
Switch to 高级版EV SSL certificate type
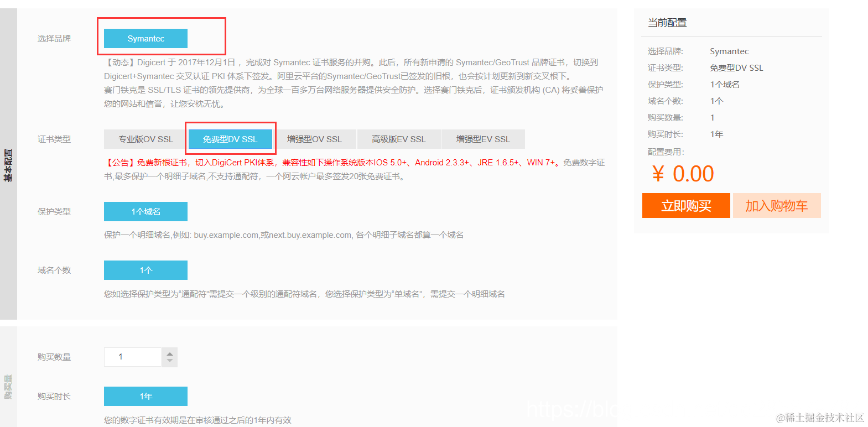point(399,139)
